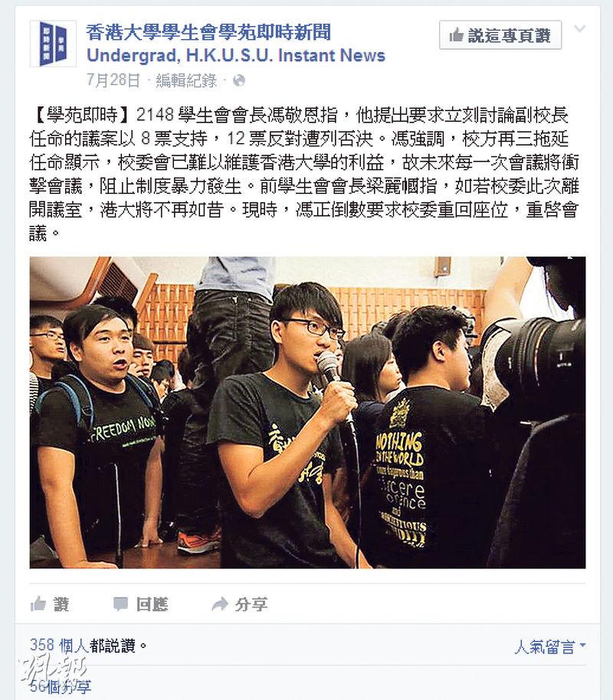Click the 【學苑即時】 post text body
The image size is (613, 700).
pos(305,174)
